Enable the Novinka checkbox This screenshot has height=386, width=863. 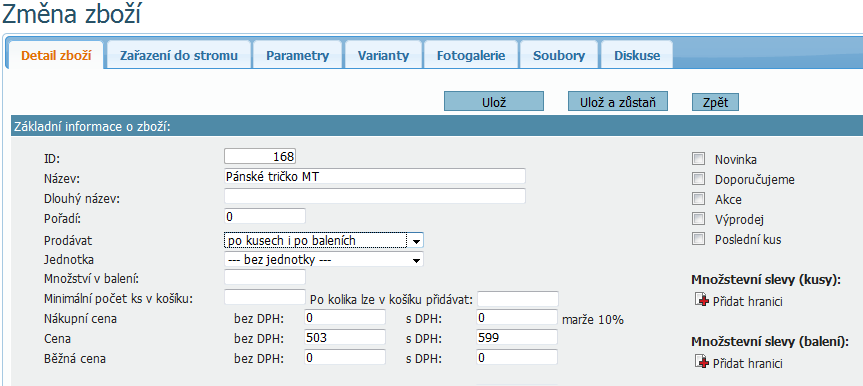(698, 159)
